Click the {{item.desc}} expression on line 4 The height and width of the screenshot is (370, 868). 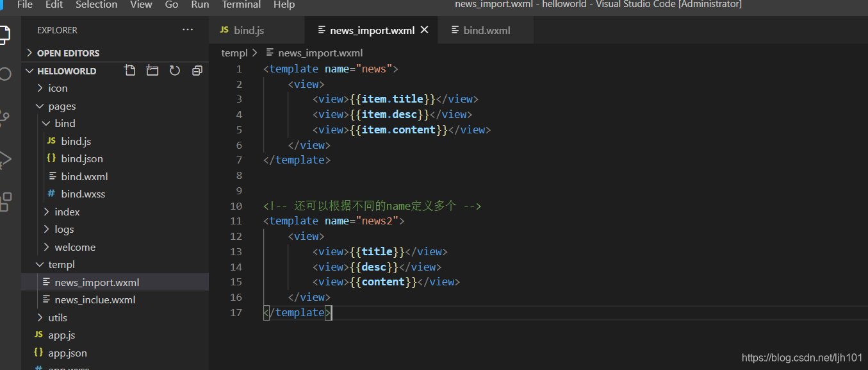389,114
